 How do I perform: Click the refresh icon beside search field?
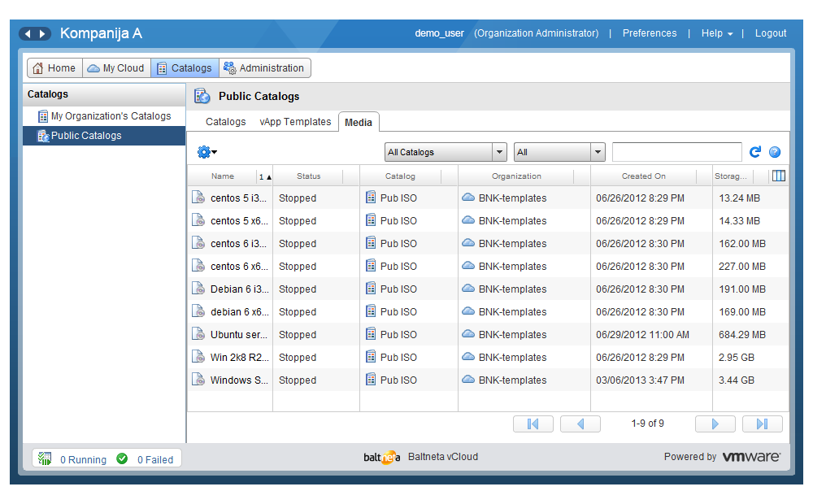755,152
